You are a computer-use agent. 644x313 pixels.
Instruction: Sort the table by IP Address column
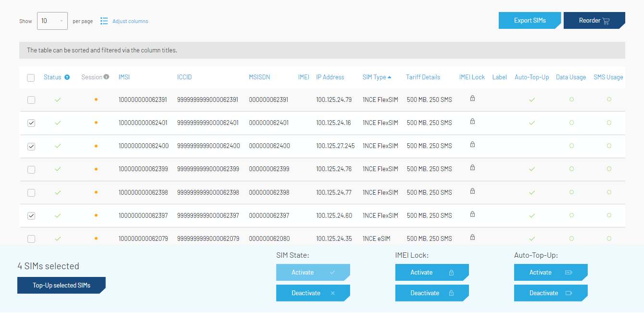tap(330, 77)
